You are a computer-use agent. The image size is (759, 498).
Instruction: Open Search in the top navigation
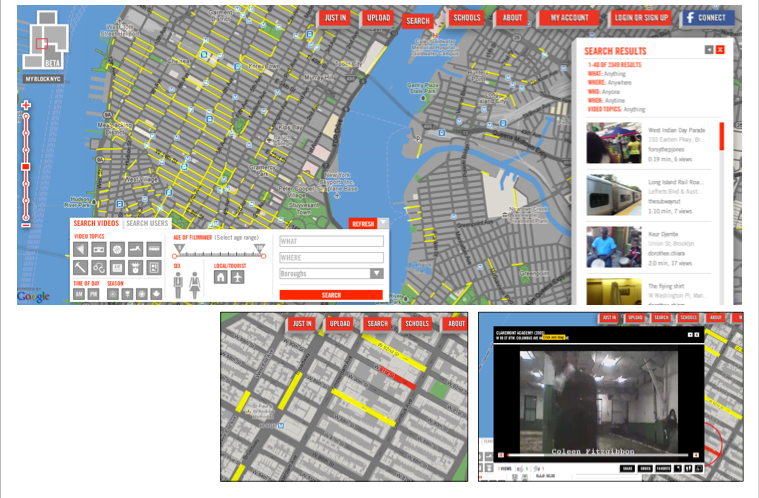418,21
